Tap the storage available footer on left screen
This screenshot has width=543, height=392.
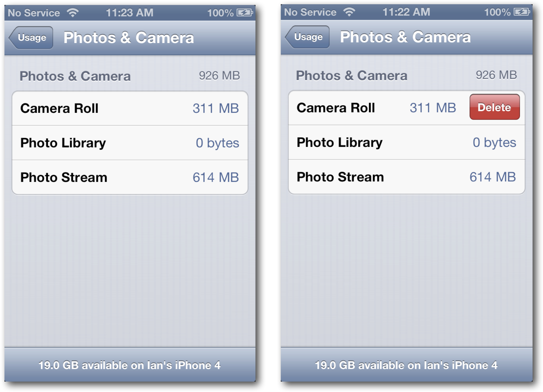coord(130,365)
